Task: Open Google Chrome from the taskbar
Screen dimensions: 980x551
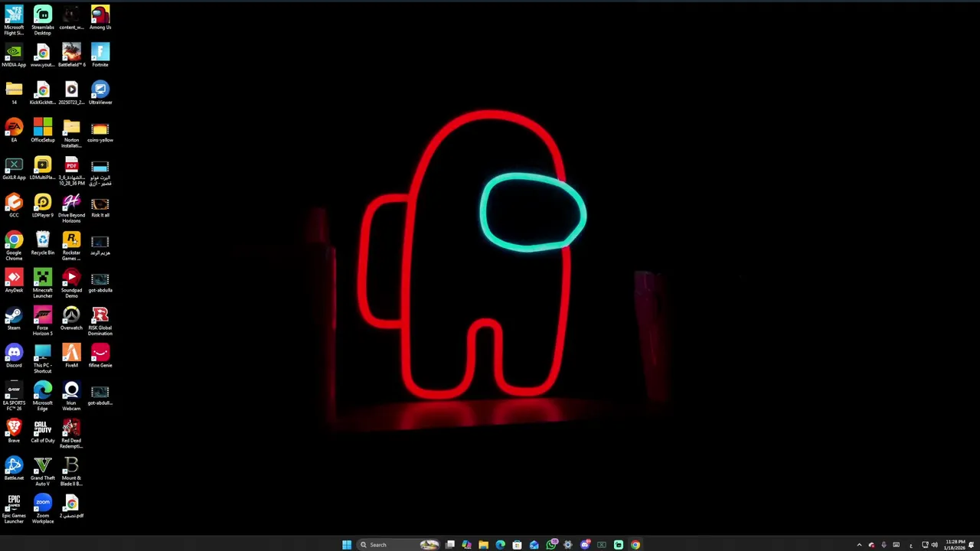Action: 635,545
